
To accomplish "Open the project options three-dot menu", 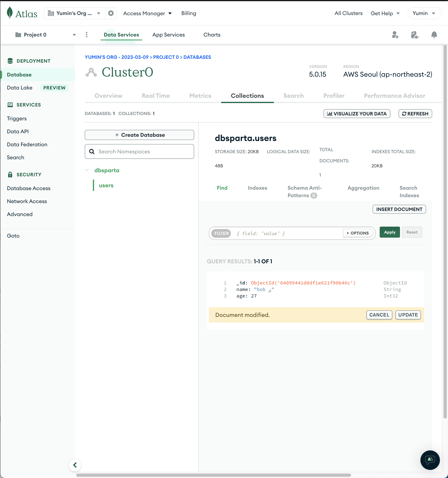I will tap(87, 35).
